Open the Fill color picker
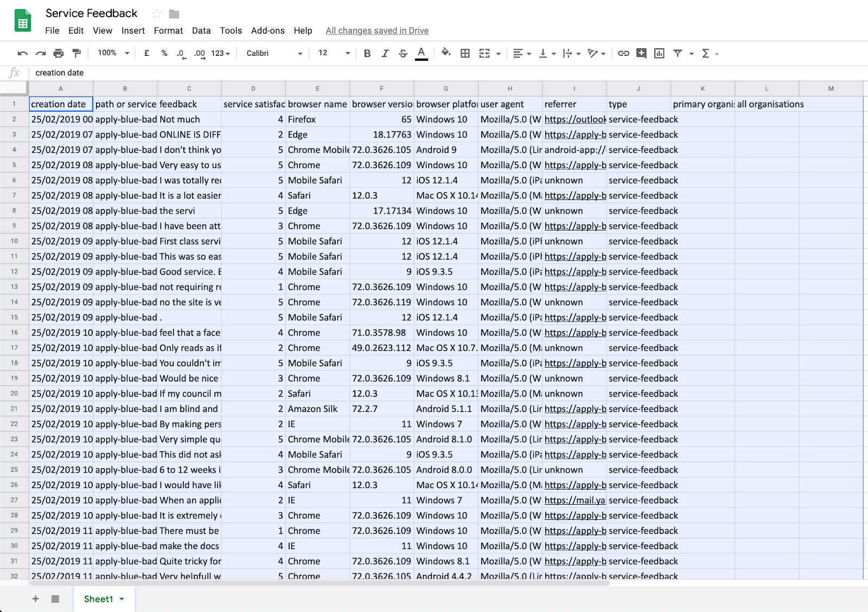The width and height of the screenshot is (868, 612). (446, 53)
